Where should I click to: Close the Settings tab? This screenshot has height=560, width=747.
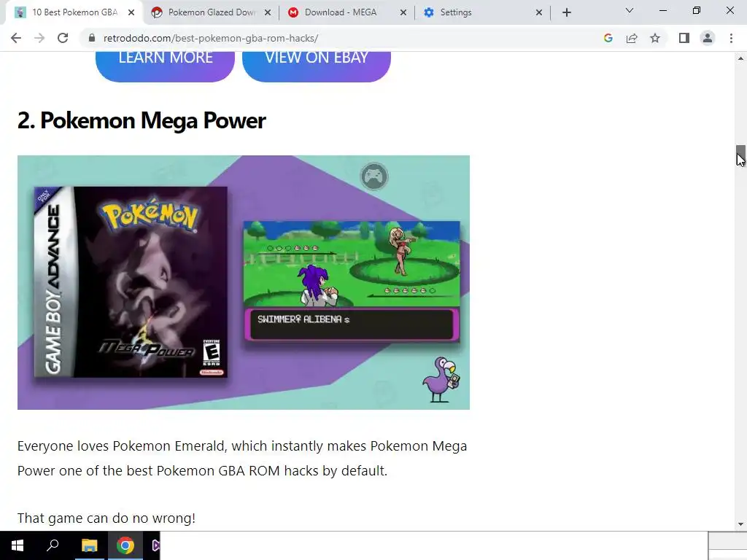pyautogui.click(x=539, y=12)
